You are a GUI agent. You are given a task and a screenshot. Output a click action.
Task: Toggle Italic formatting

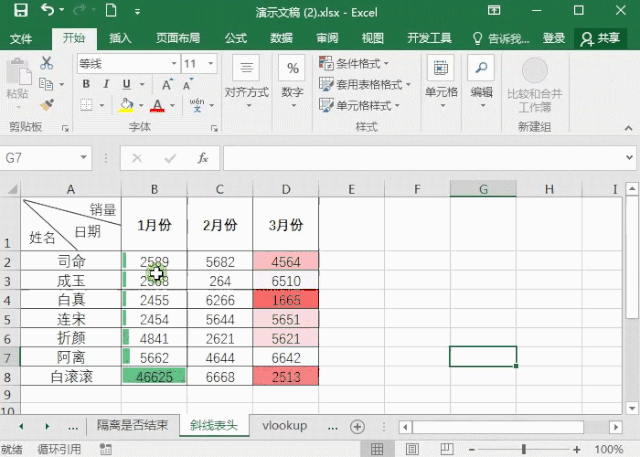click(106, 84)
